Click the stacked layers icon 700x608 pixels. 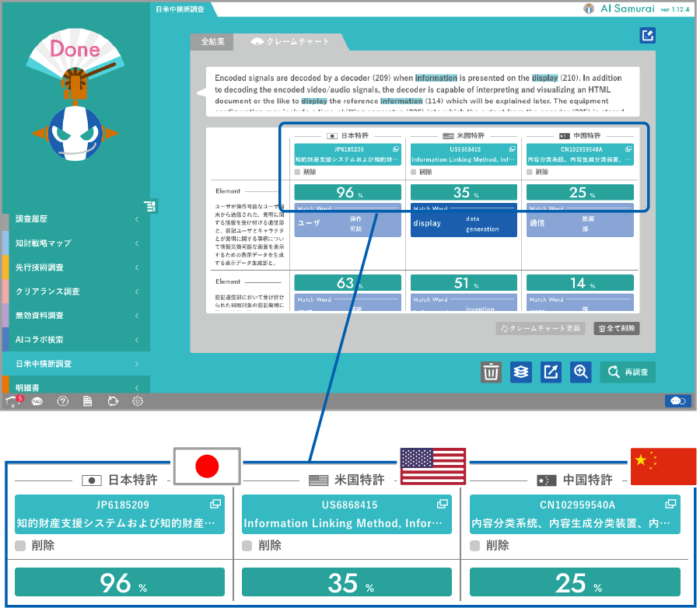click(x=521, y=372)
